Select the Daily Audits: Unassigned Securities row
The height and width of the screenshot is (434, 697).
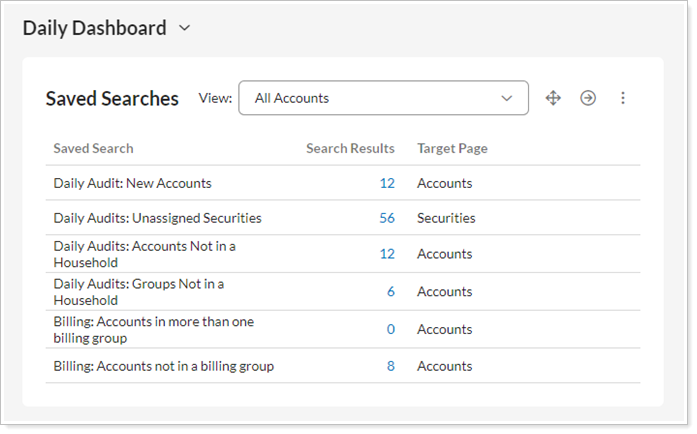tap(157, 218)
